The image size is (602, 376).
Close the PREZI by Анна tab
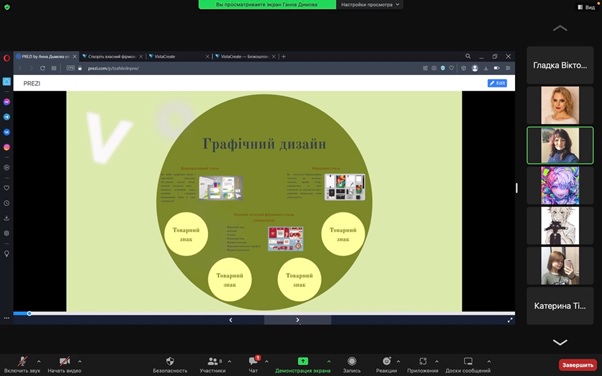click(74, 56)
